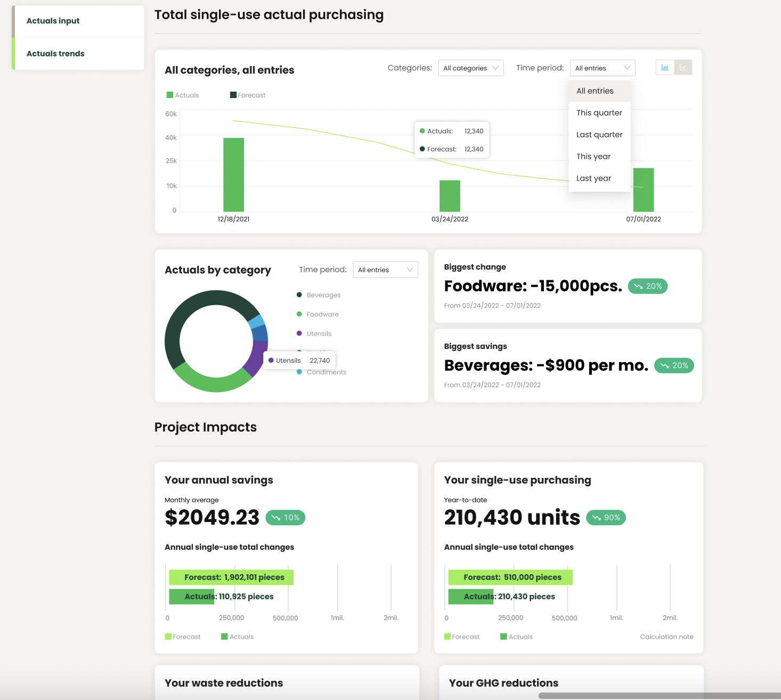Choose This year from time period list
Image resolution: width=781 pixels, height=700 pixels.
tap(600, 157)
